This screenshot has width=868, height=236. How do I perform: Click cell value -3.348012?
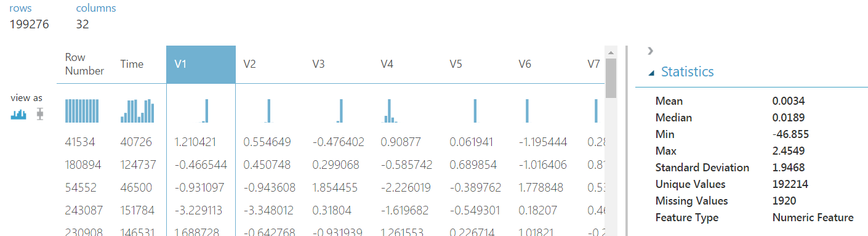pyautogui.click(x=269, y=210)
